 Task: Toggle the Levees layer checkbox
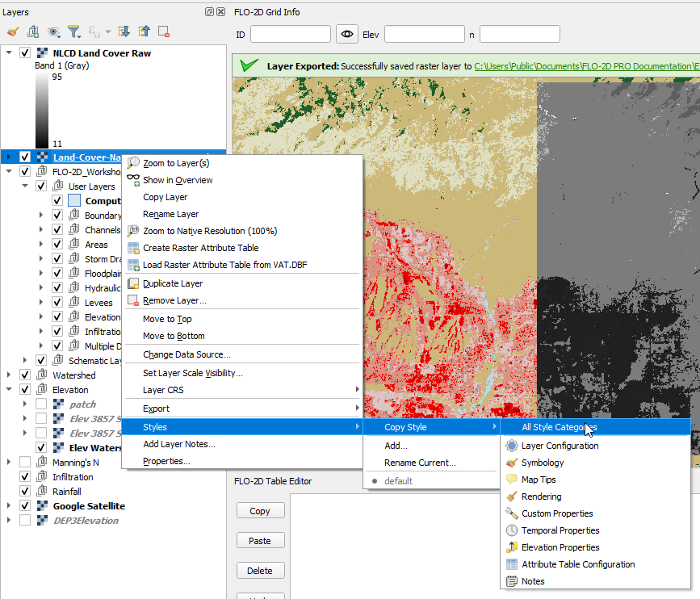(x=57, y=303)
